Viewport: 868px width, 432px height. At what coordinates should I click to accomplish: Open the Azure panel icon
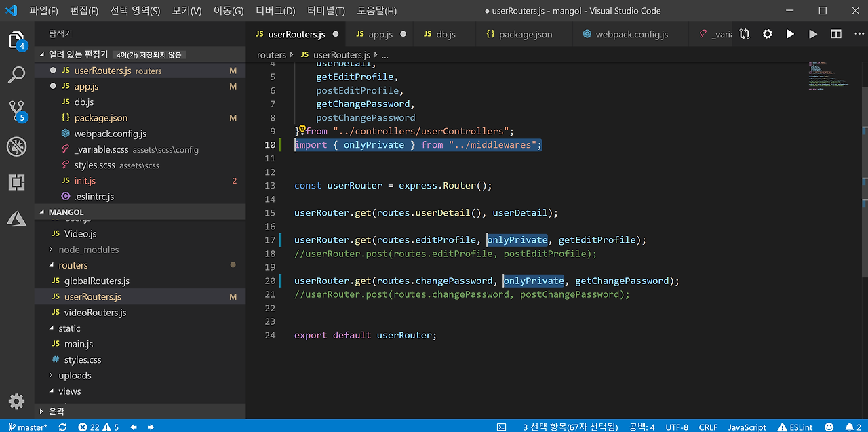point(17,218)
